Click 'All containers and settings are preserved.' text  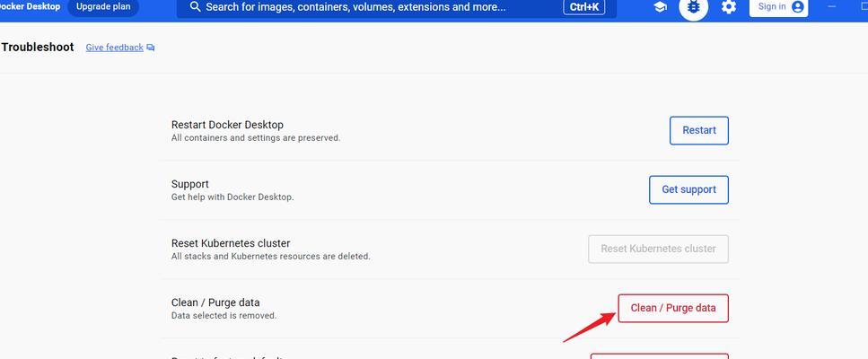pyautogui.click(x=256, y=137)
